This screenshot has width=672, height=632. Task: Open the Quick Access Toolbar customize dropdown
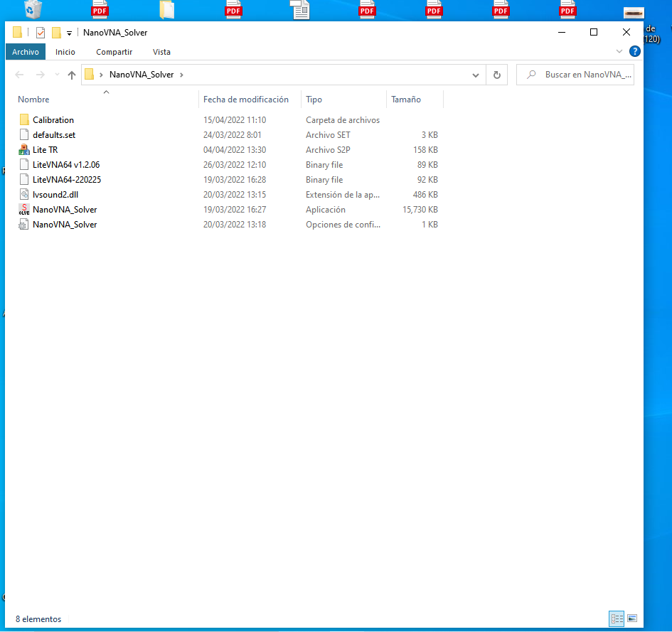(69, 33)
